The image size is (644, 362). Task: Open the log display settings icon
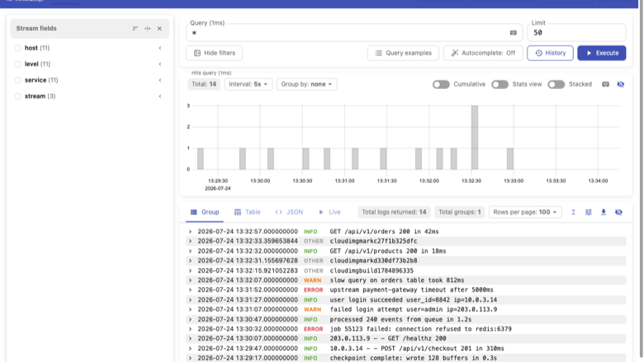[x=588, y=212]
